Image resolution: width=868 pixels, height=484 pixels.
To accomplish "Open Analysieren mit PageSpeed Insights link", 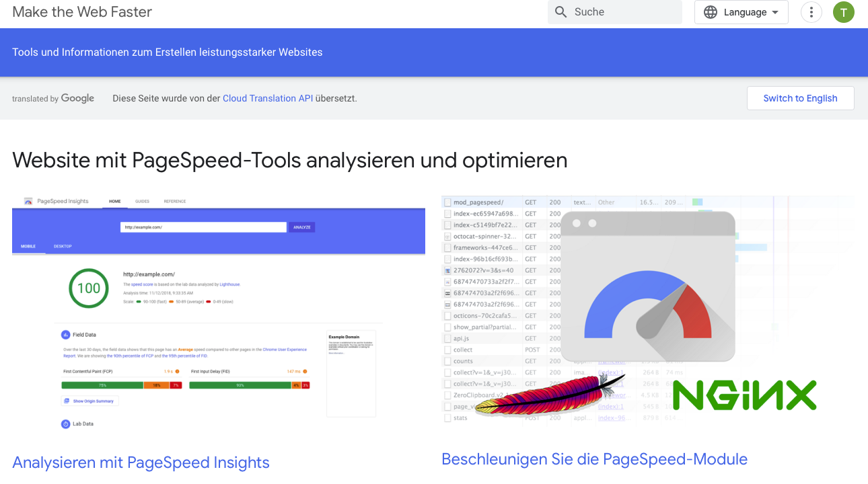I will coord(141,462).
